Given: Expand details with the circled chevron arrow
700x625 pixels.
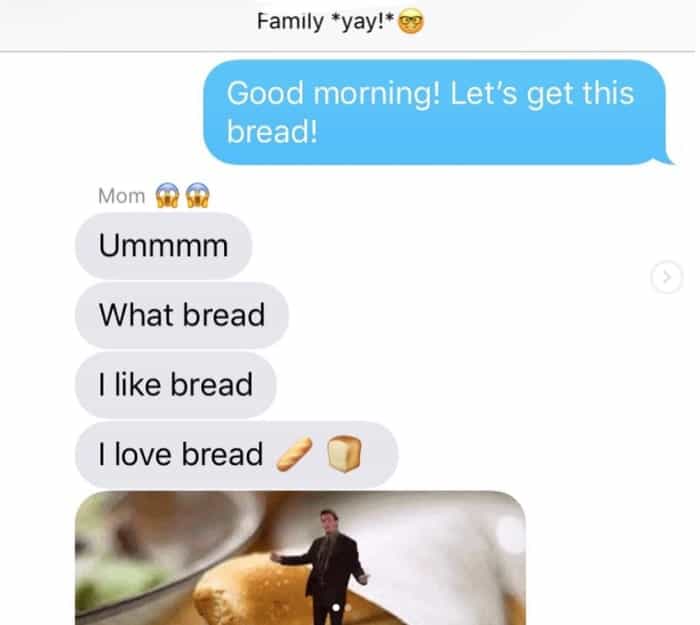Looking at the screenshot, I should (x=667, y=277).
